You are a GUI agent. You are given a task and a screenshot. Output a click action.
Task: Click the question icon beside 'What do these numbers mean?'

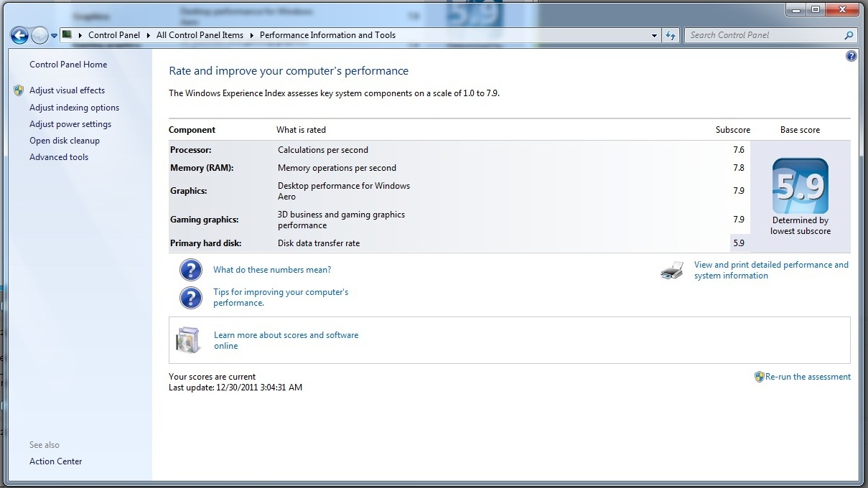tap(190, 270)
